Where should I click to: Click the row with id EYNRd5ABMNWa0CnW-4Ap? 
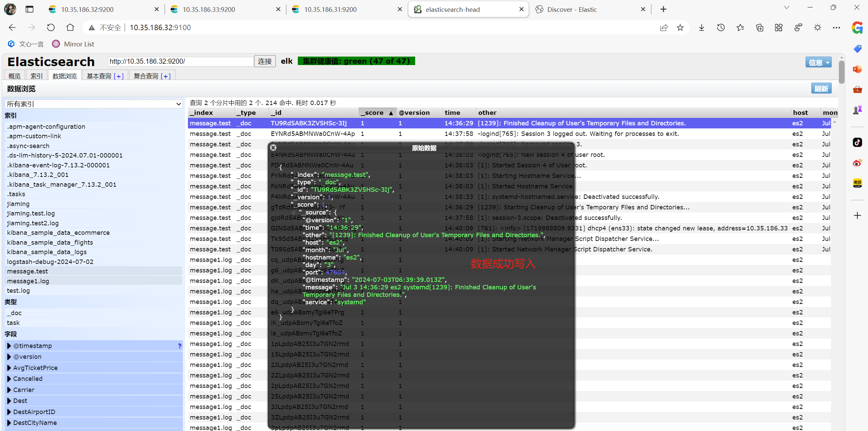point(509,134)
